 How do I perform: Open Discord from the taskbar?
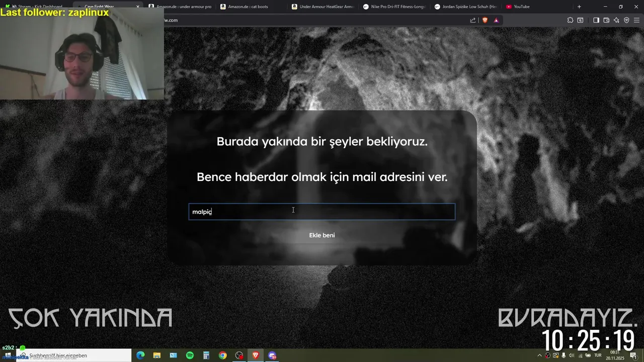pyautogui.click(x=272, y=355)
